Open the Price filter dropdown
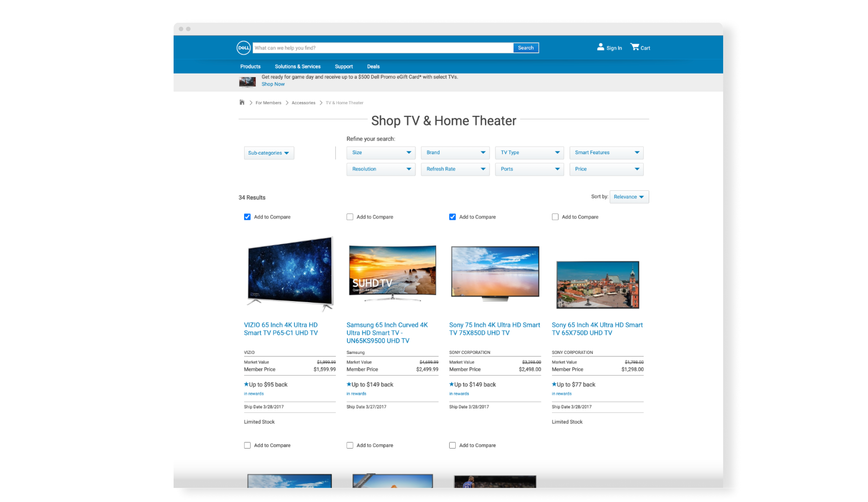 click(x=606, y=169)
